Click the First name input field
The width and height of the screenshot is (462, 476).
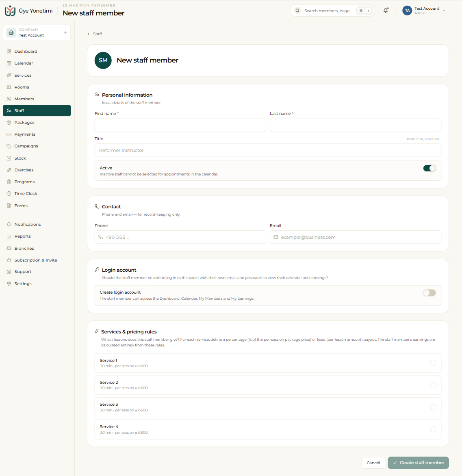coord(180,125)
